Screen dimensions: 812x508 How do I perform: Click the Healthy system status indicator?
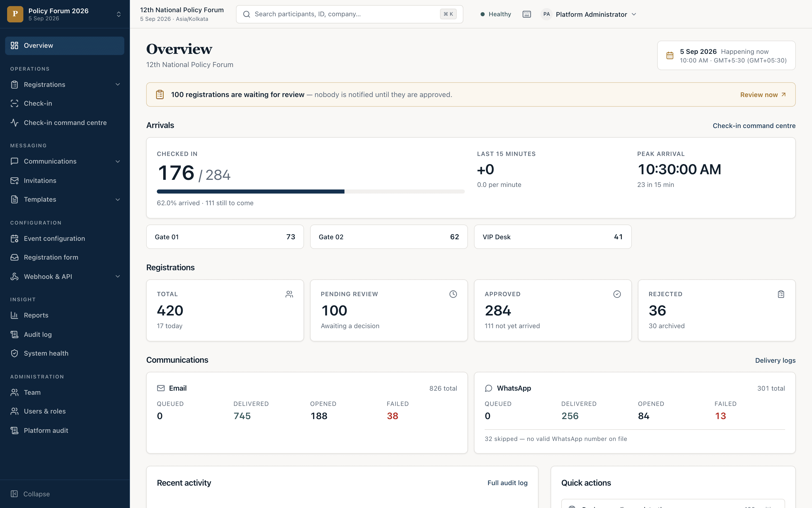click(496, 14)
